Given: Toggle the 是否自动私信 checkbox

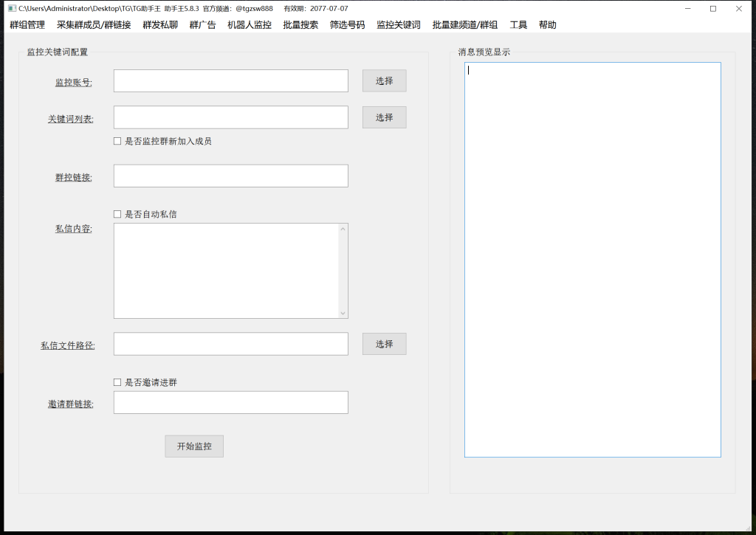Looking at the screenshot, I should [x=117, y=214].
